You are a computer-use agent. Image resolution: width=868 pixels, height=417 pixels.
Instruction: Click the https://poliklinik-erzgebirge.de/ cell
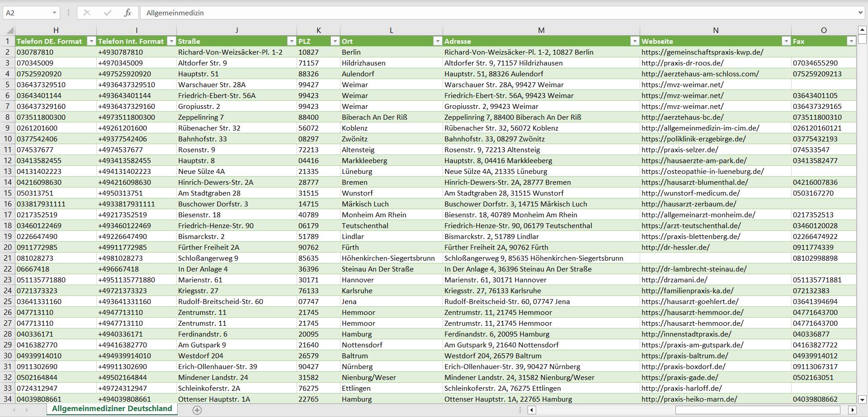[716, 139]
